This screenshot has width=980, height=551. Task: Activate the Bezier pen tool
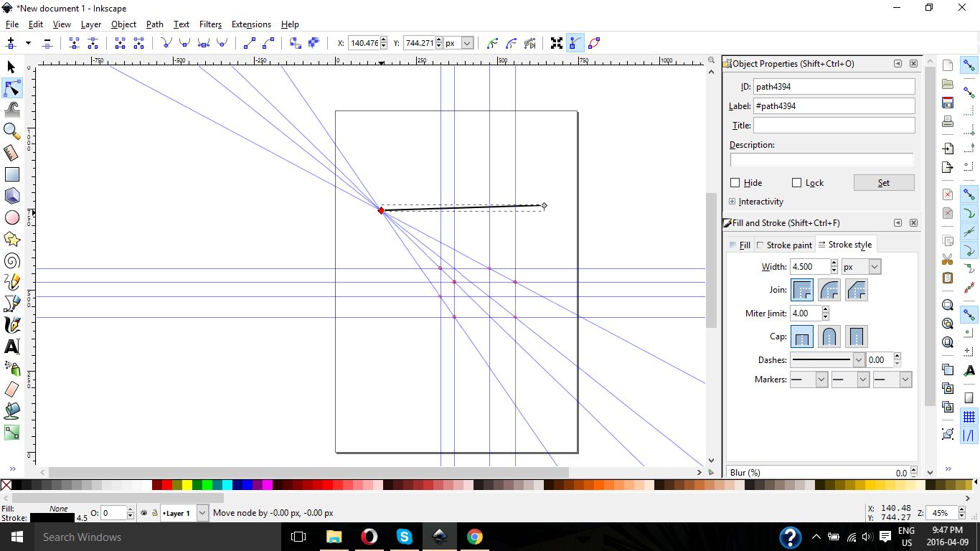(11, 303)
